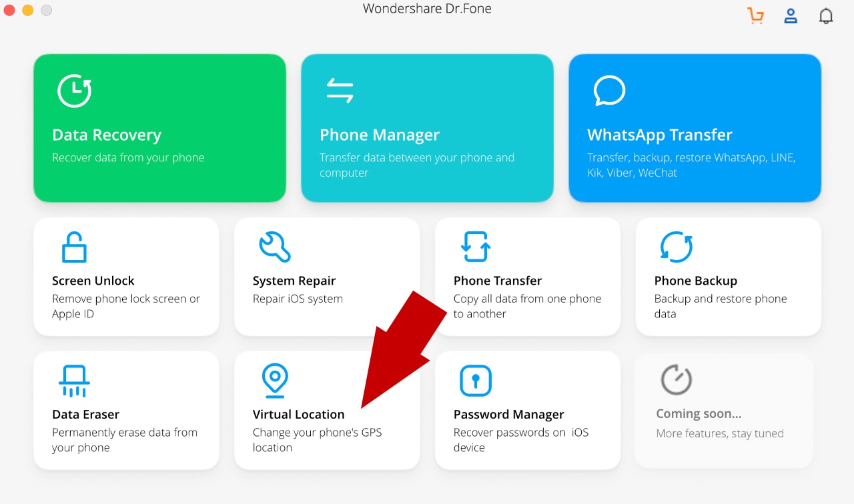Click the Virtual Location pin icon
The width and height of the screenshot is (854, 504).
(x=274, y=381)
